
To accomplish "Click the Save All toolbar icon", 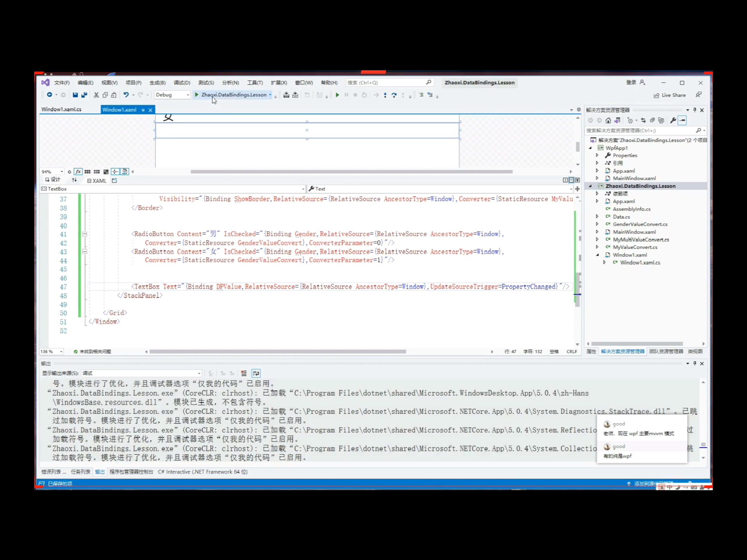I will (x=84, y=95).
